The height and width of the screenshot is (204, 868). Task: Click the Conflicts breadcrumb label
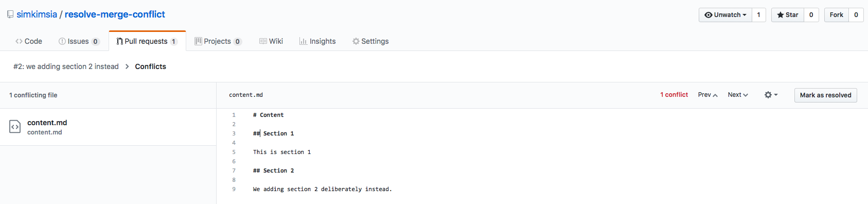150,66
